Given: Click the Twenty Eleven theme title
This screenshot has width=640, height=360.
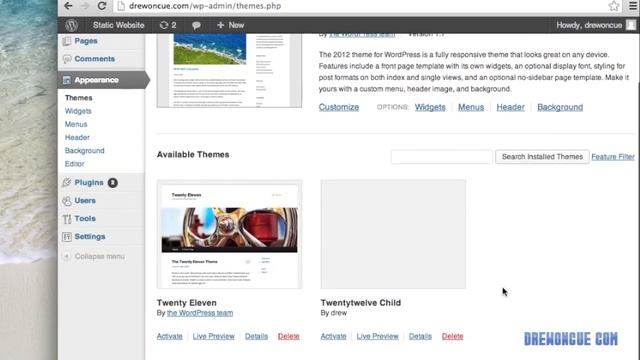Looking at the screenshot, I should pyautogui.click(x=187, y=303).
